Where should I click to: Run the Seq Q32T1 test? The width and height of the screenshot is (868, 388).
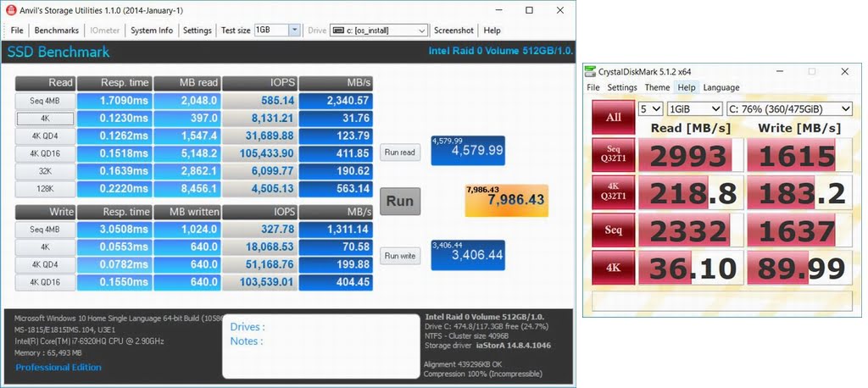click(614, 155)
